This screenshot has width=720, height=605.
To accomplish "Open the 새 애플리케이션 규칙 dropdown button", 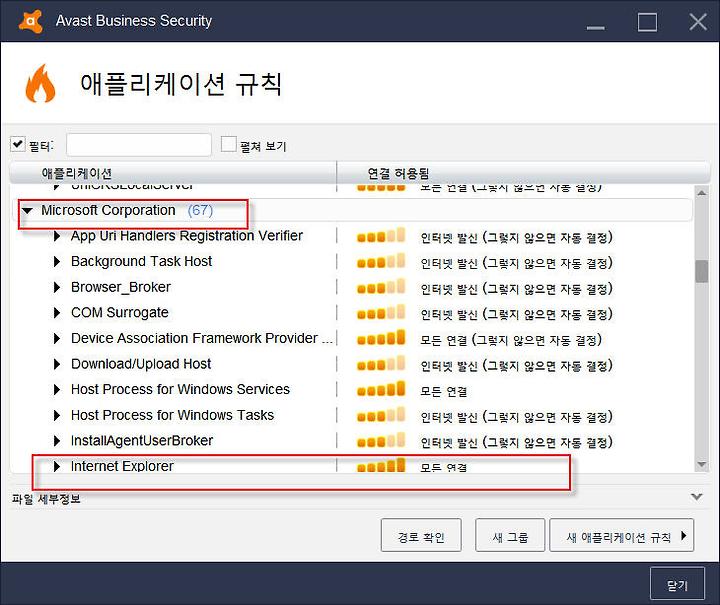I will tap(622, 535).
